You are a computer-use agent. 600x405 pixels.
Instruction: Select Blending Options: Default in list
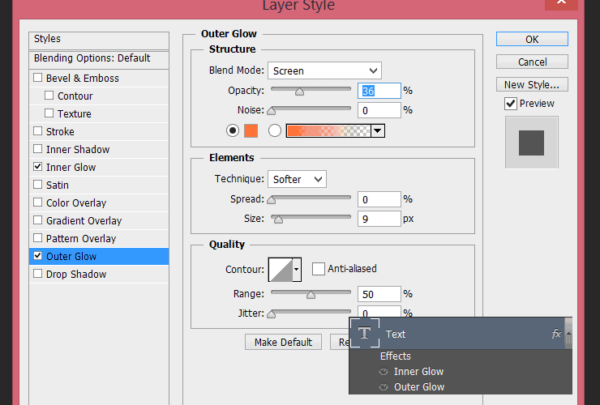92,58
